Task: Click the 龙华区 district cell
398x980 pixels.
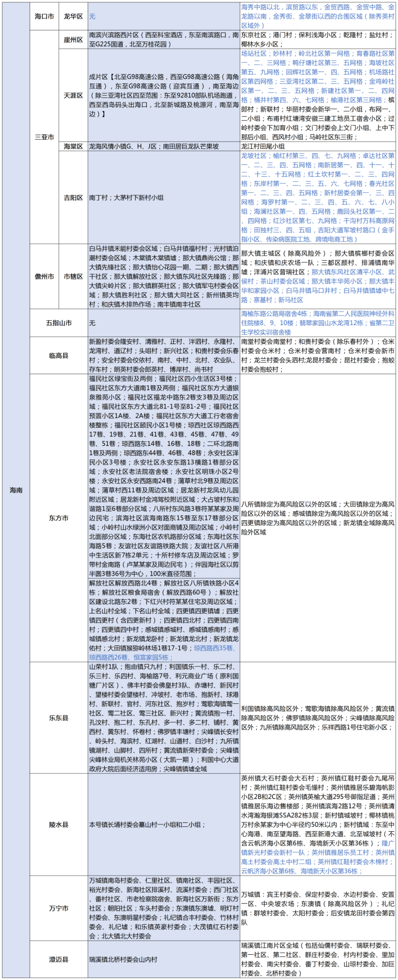Action: (73, 16)
